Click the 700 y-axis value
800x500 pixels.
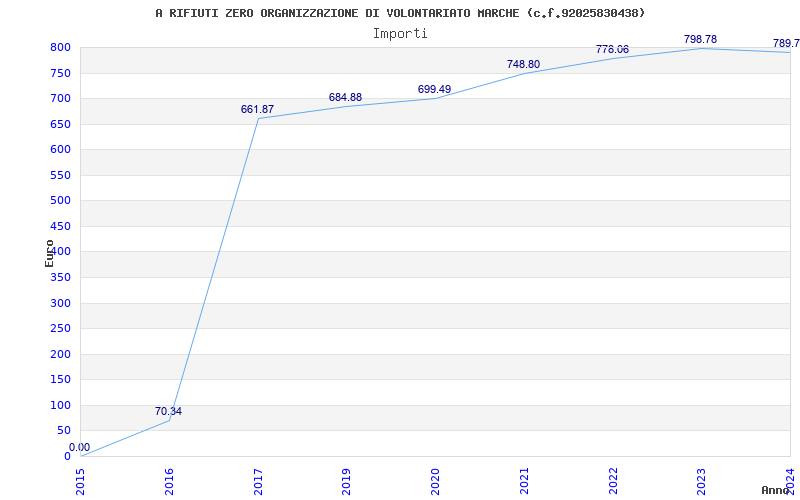(60, 98)
